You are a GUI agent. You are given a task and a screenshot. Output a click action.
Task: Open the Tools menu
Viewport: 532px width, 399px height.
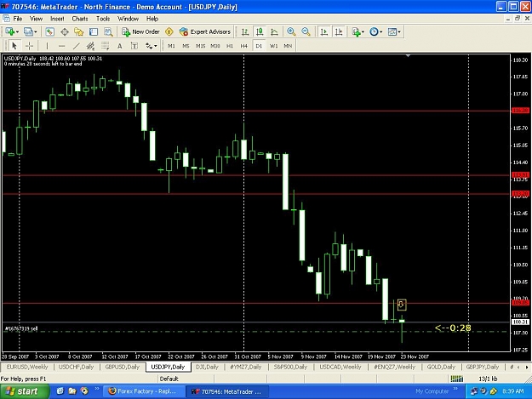tap(103, 19)
